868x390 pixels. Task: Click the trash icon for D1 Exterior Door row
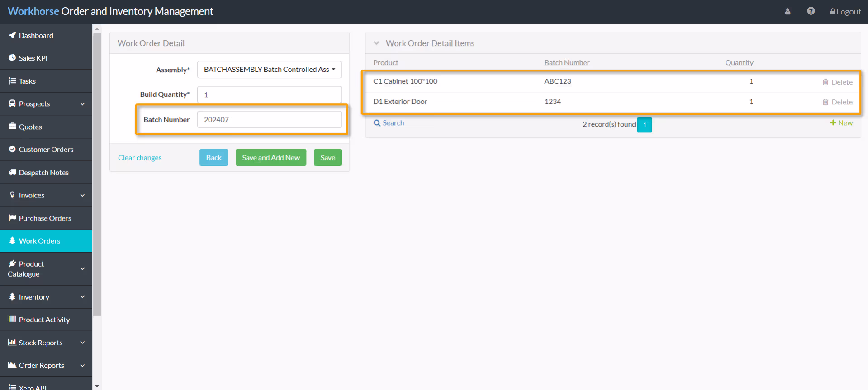(825, 102)
